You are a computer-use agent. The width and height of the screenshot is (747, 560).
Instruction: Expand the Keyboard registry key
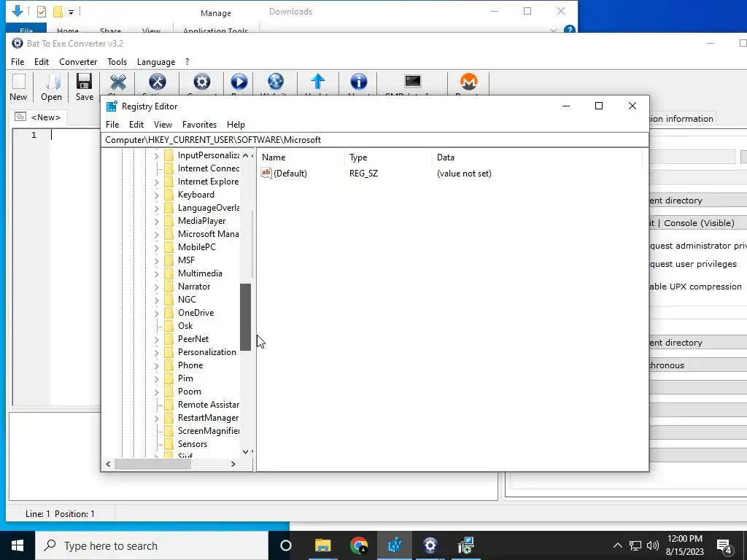pyautogui.click(x=156, y=195)
